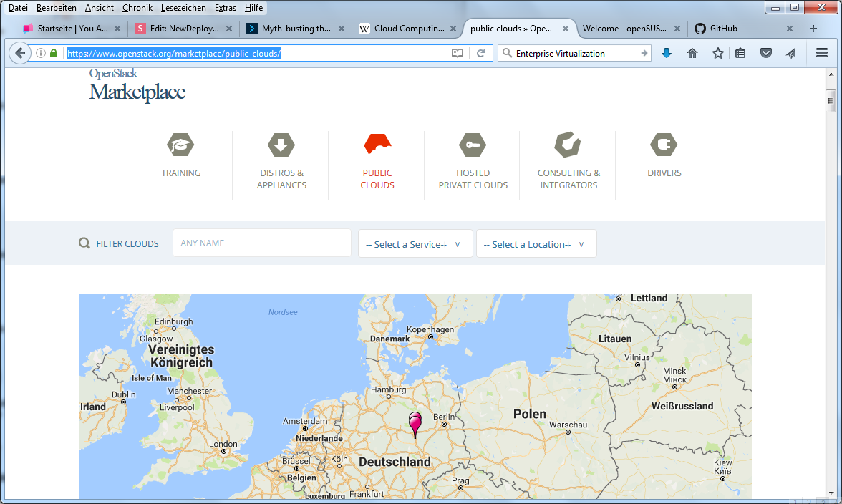Show bookmarks list icon
842x504 pixels.
tap(740, 53)
